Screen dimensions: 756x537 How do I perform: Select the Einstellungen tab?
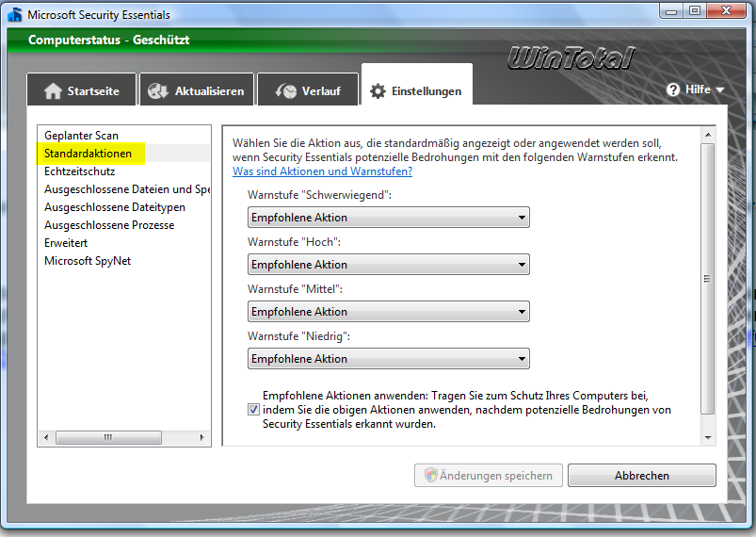tap(417, 85)
